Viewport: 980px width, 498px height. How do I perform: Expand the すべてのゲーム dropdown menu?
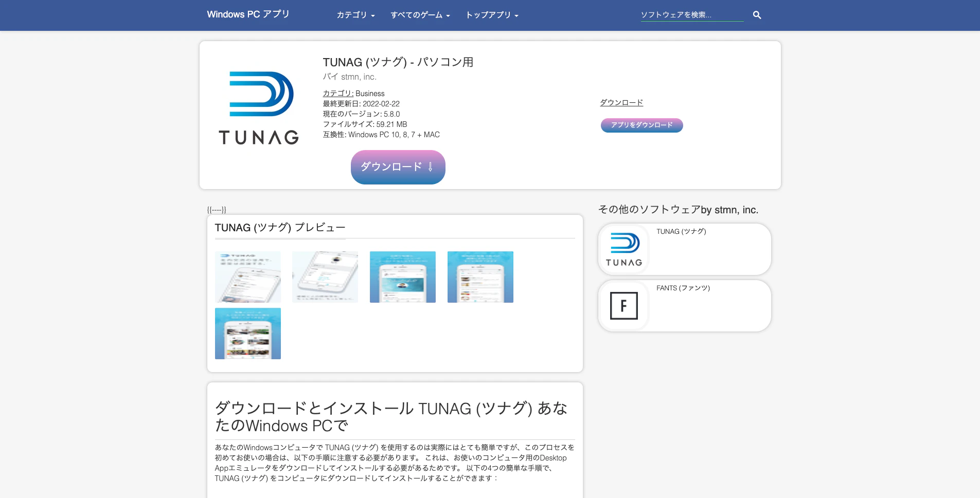pos(420,15)
